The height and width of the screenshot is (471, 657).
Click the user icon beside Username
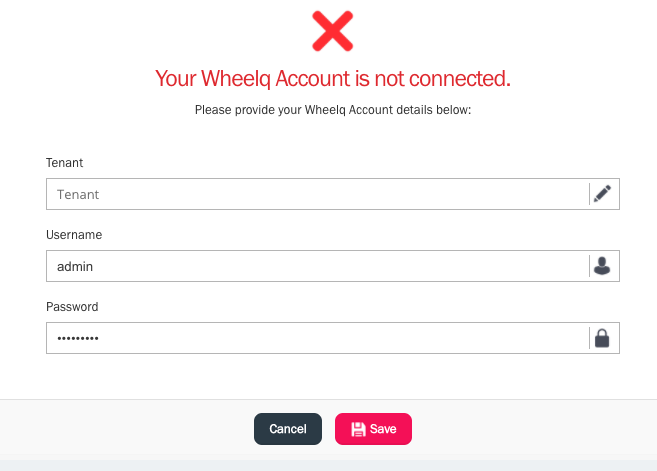tap(602, 266)
